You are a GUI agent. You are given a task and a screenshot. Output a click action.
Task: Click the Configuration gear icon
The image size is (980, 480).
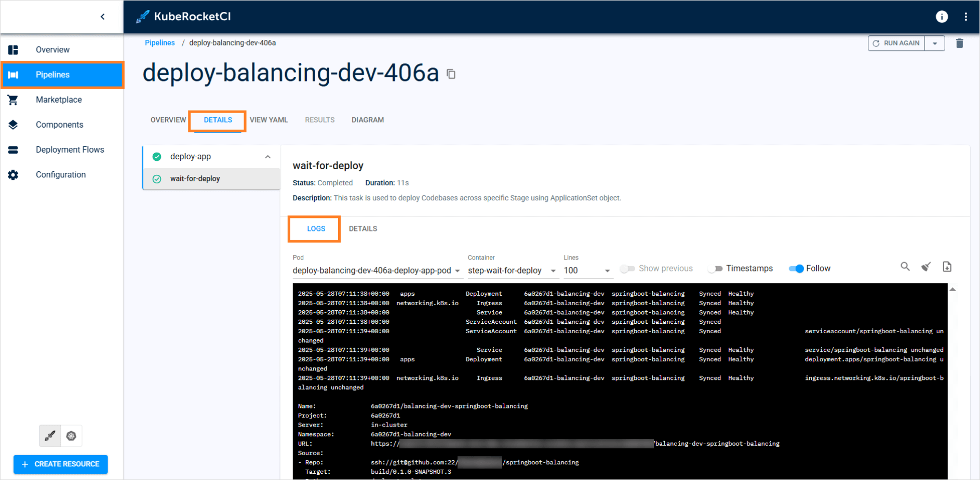(x=12, y=175)
